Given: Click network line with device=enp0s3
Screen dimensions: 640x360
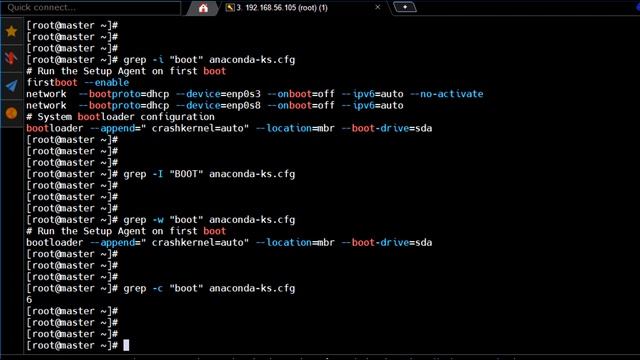Looking at the screenshot, I should click(x=255, y=94).
